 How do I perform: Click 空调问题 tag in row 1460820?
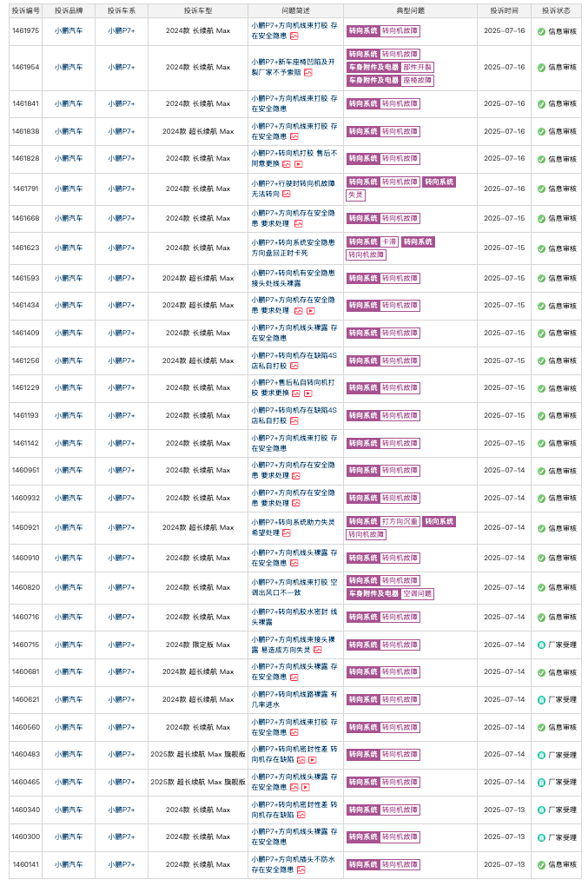pyautogui.click(x=418, y=594)
